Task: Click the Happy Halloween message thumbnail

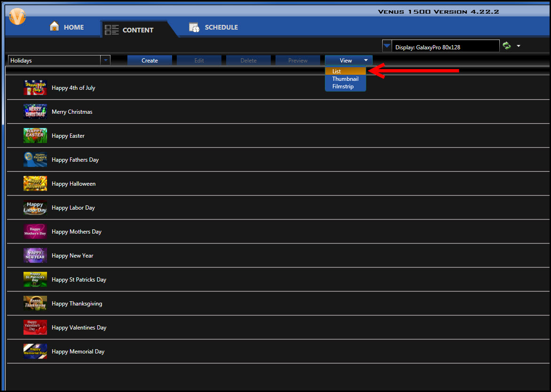Action: coord(35,183)
